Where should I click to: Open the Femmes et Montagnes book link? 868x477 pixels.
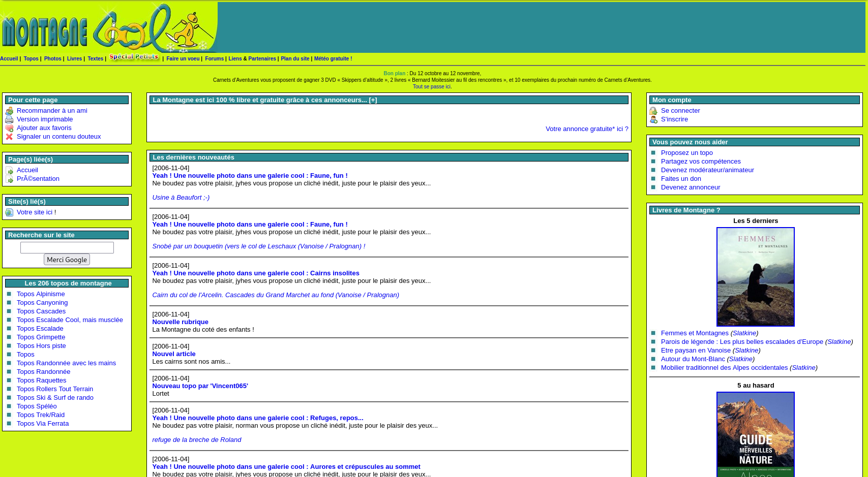coord(695,333)
